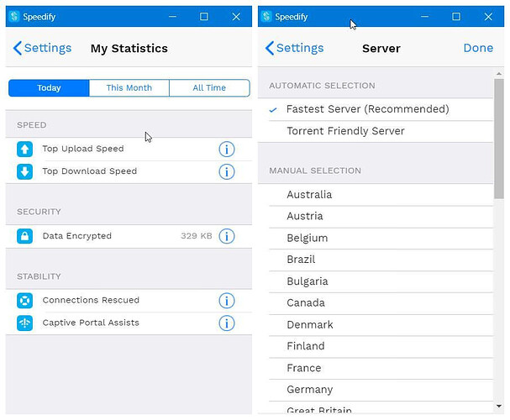Close the Server window
The height and width of the screenshot is (420, 510).
(488, 16)
